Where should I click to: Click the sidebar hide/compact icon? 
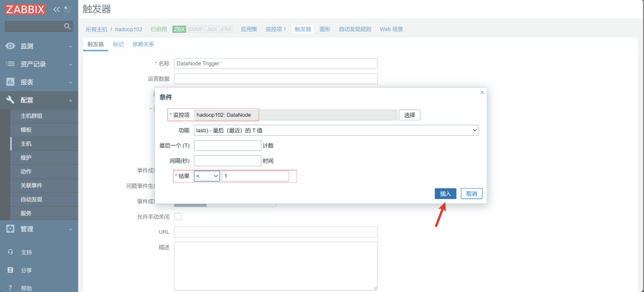[x=67, y=9]
